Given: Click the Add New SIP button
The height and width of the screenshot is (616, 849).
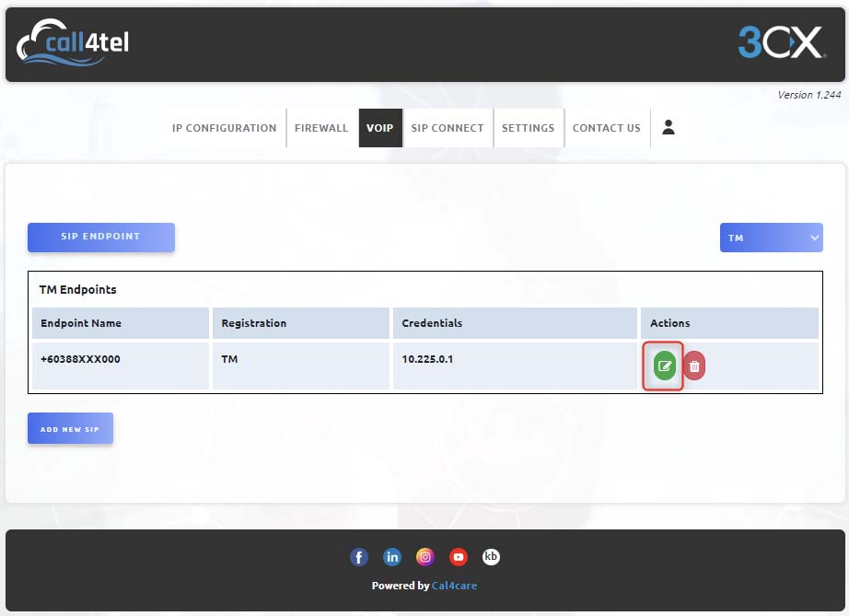Looking at the screenshot, I should (70, 428).
